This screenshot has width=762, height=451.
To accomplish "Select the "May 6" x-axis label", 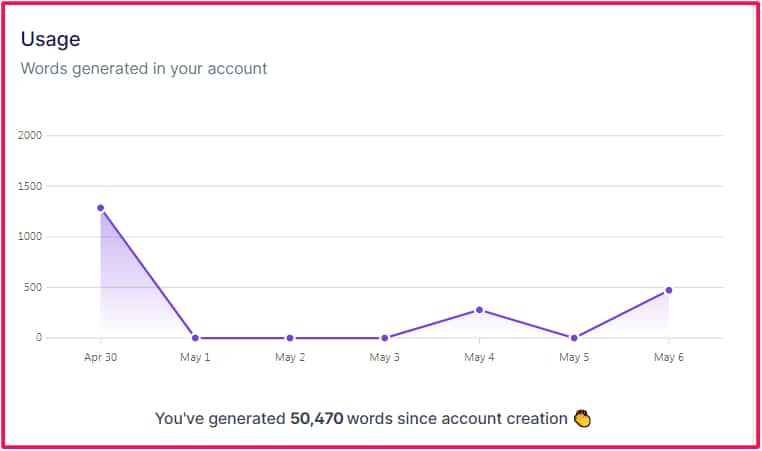I will click(668, 357).
